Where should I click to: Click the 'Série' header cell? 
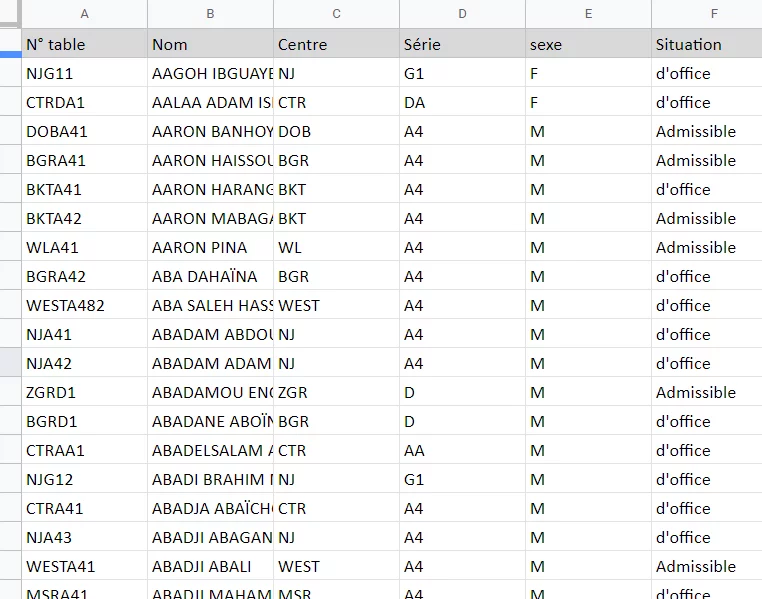pyautogui.click(x=462, y=44)
